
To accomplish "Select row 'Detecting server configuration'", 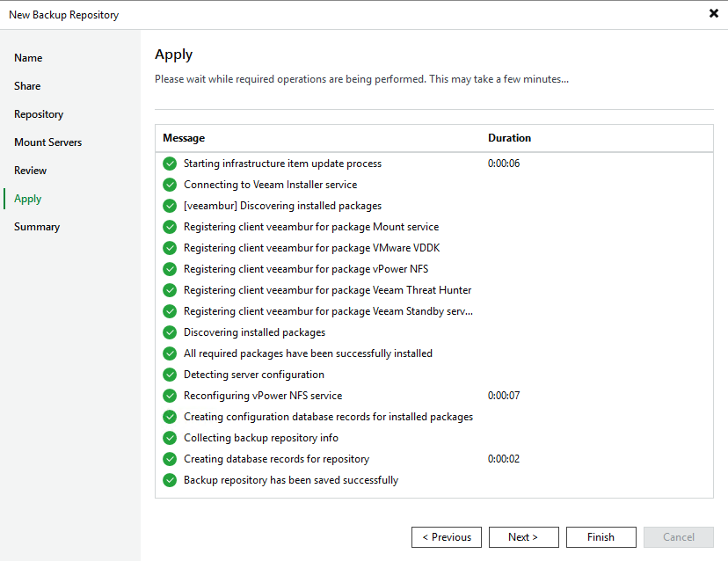I will pyautogui.click(x=434, y=375).
